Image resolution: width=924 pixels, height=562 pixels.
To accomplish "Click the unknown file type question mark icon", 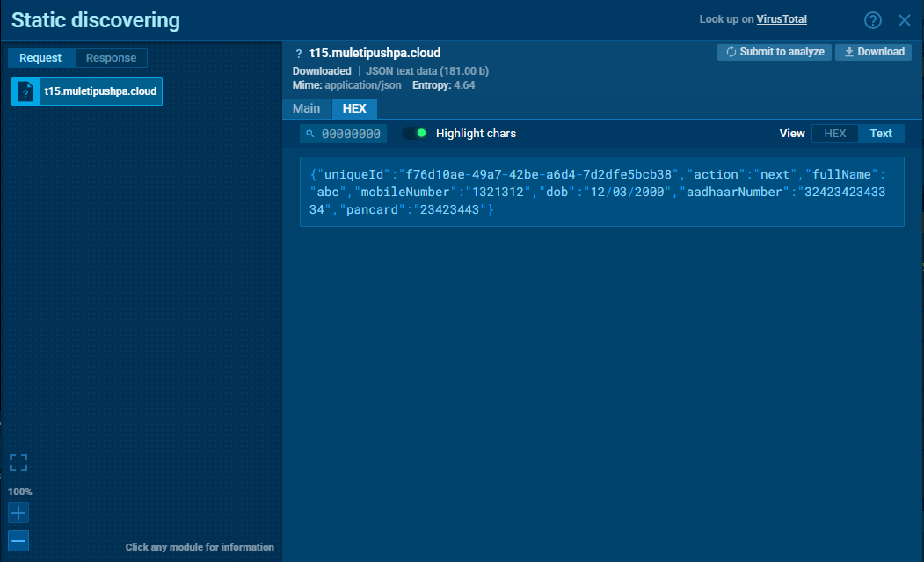I will coord(299,54).
